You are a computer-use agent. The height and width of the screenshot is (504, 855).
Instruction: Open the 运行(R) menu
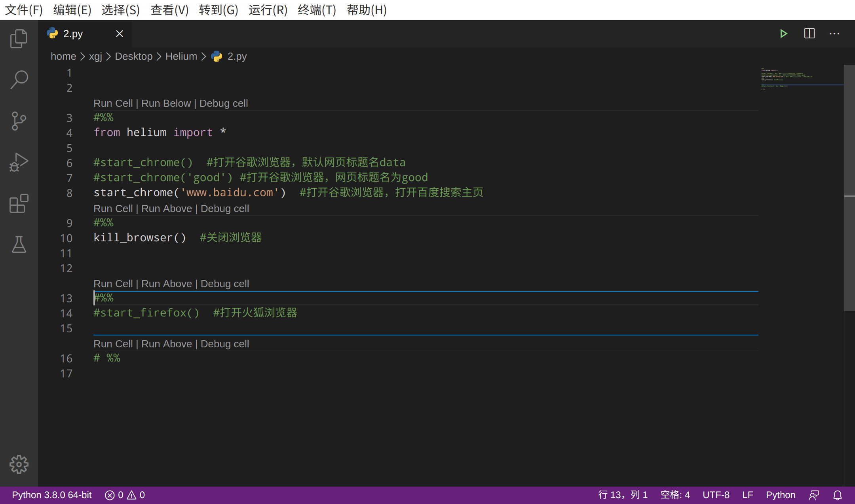click(268, 10)
